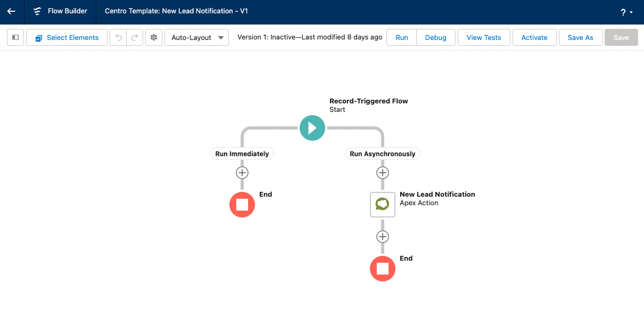644x323 pixels.
Task: Click Debug to test the flow
Action: point(435,37)
